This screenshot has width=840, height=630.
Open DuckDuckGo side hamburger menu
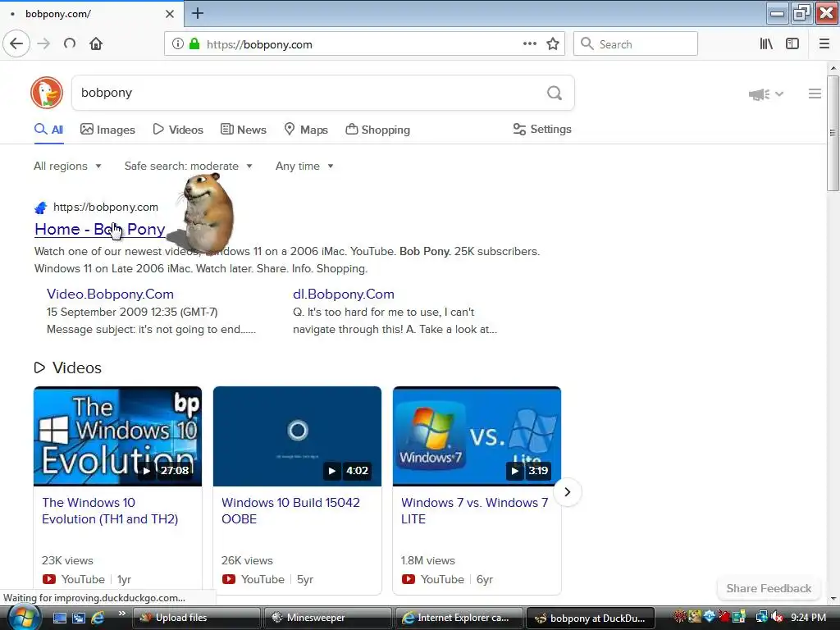click(x=815, y=94)
